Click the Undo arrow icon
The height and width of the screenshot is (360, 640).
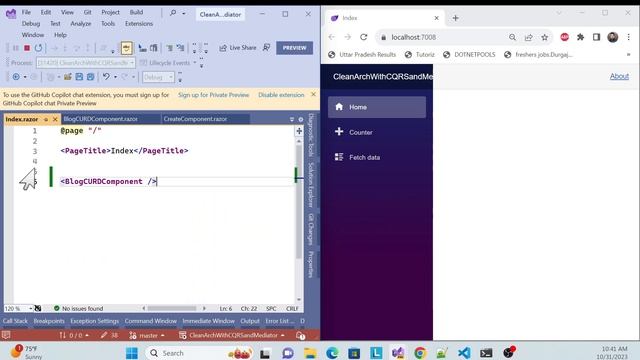[106, 77]
